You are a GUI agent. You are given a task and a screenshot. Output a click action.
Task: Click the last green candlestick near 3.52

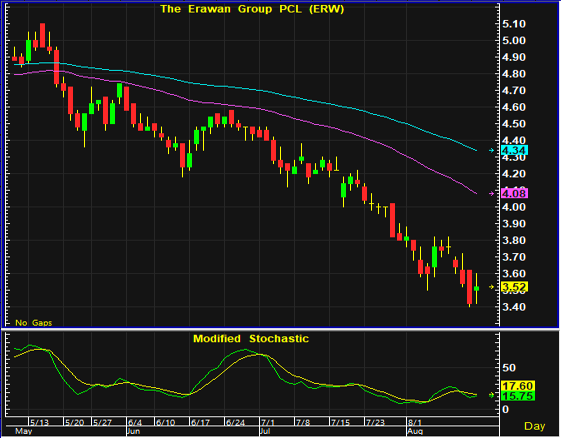477,288
